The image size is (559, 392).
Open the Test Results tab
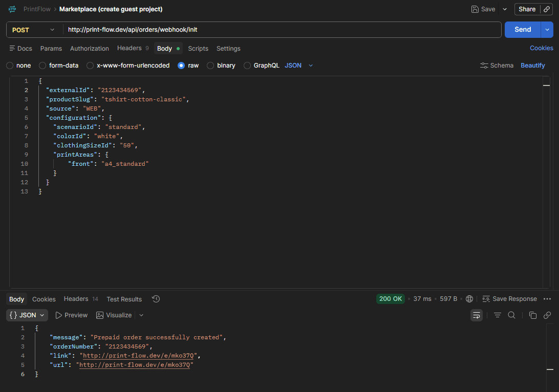(124, 299)
